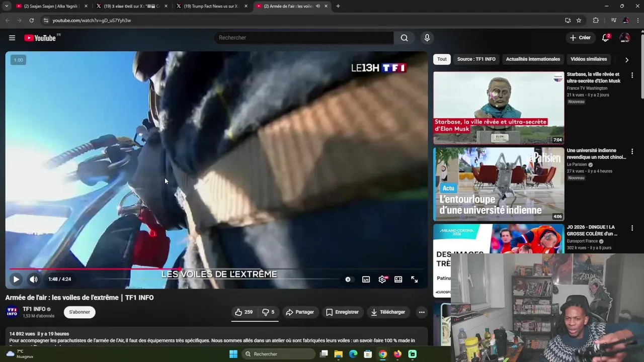Open Chrome three-dot menu
The width and height of the screenshot is (644, 362).
(x=638, y=20)
